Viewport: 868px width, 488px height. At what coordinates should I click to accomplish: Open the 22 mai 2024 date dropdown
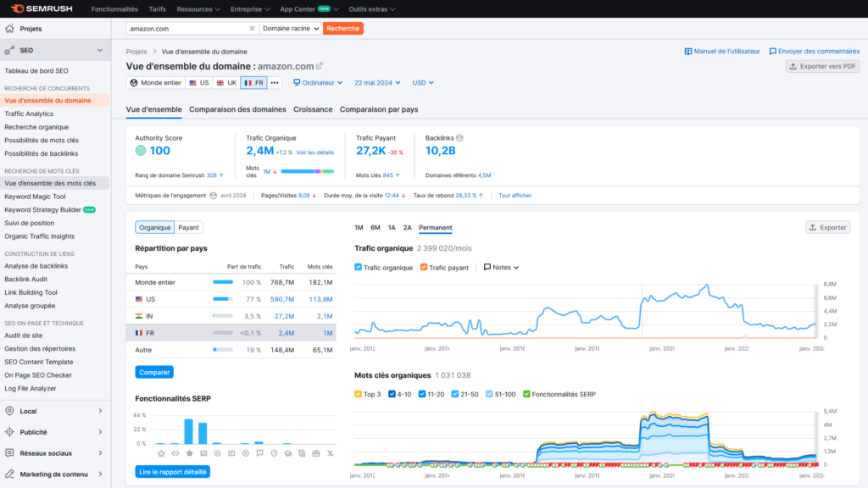[x=377, y=82]
